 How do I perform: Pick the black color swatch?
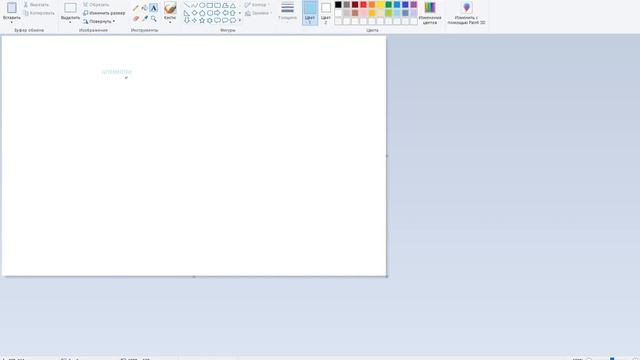point(338,4)
